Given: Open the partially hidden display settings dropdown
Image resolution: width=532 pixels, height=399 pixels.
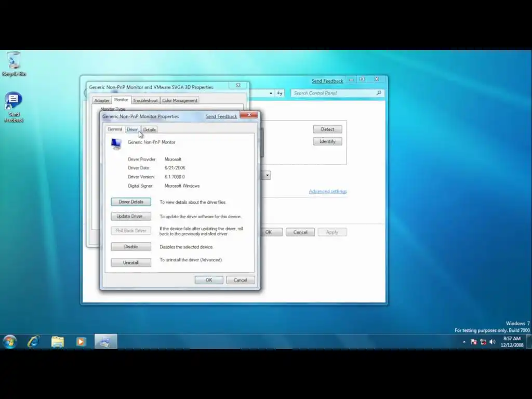Looking at the screenshot, I should (268, 176).
